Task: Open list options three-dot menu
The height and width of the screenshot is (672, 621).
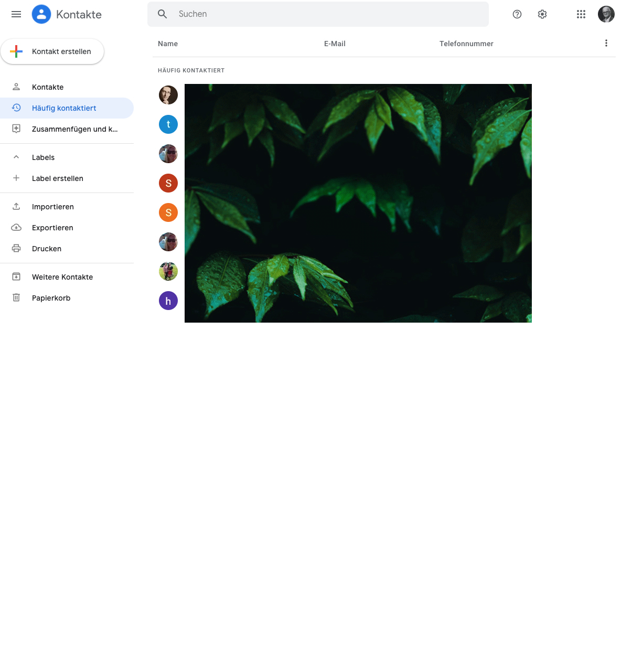Action: pyautogui.click(x=606, y=43)
